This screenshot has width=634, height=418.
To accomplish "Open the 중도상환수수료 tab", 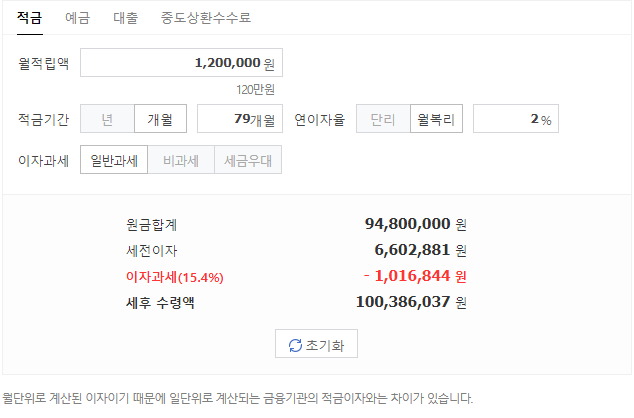I will [206, 18].
